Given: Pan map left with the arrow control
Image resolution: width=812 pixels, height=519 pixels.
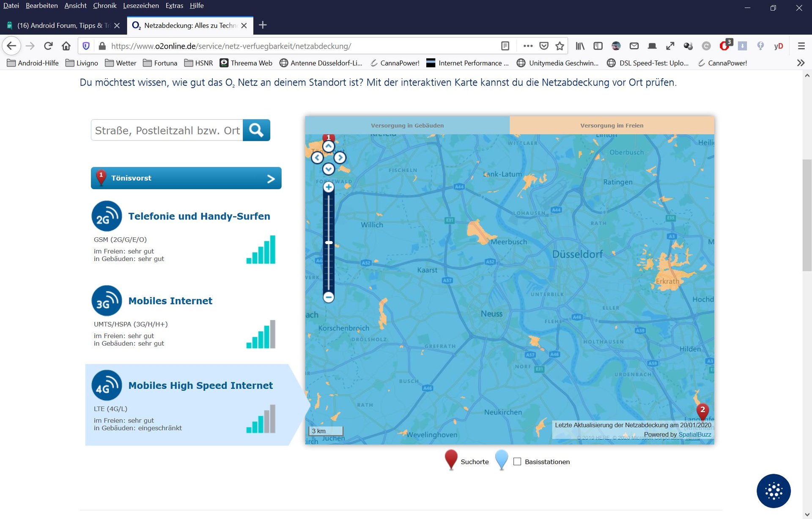Looking at the screenshot, I should pyautogui.click(x=317, y=158).
